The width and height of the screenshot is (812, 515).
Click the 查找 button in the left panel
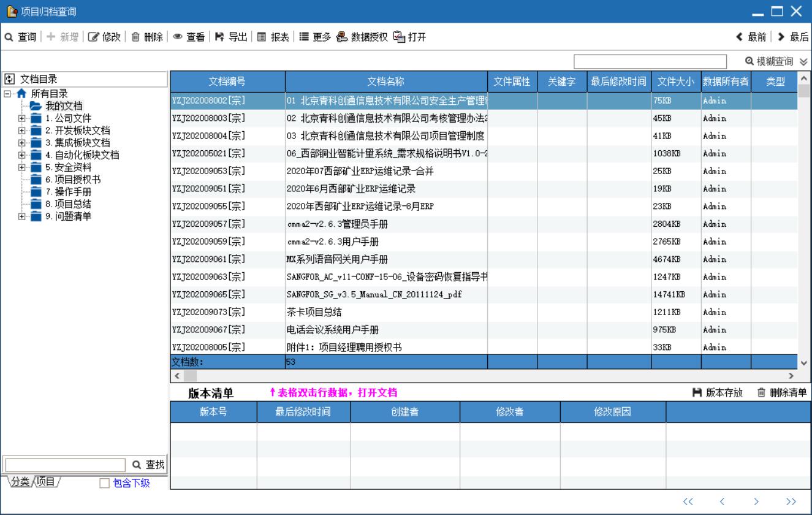(148, 465)
